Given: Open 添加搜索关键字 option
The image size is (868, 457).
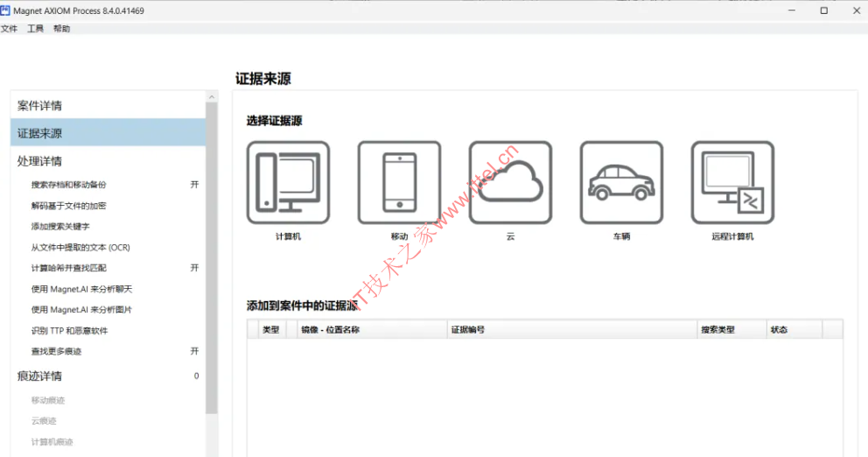Looking at the screenshot, I should pos(60,227).
